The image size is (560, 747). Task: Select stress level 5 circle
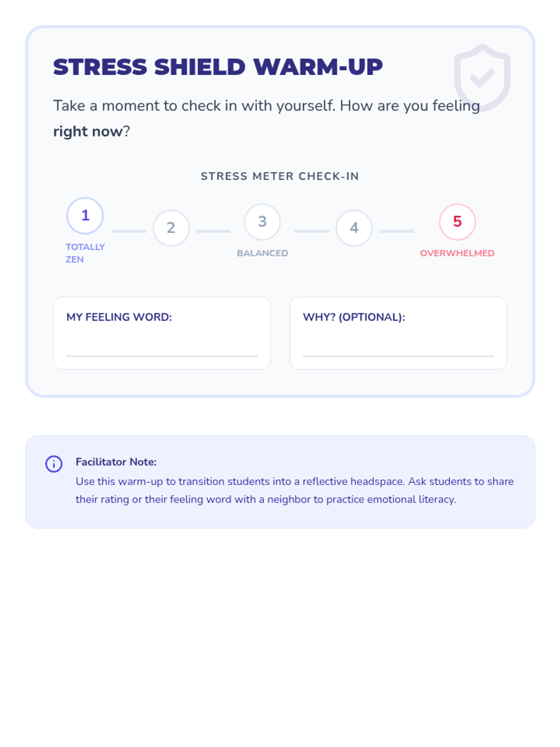click(457, 222)
